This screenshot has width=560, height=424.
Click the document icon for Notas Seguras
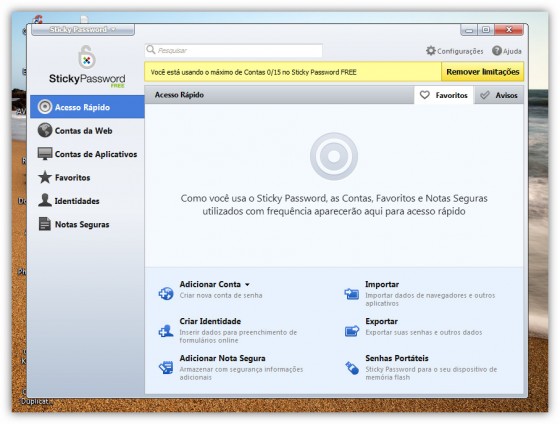point(45,224)
